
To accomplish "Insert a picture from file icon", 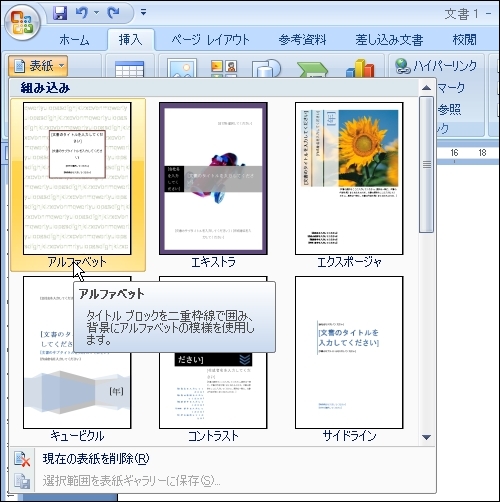I will point(182,68).
